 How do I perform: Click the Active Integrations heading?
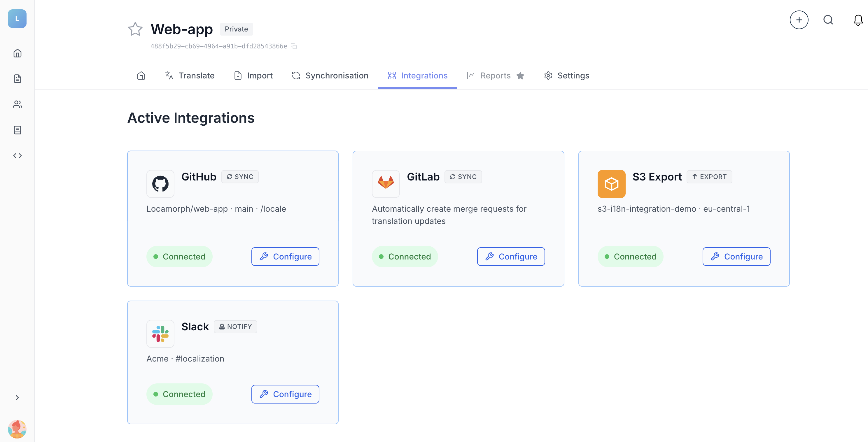point(191,118)
